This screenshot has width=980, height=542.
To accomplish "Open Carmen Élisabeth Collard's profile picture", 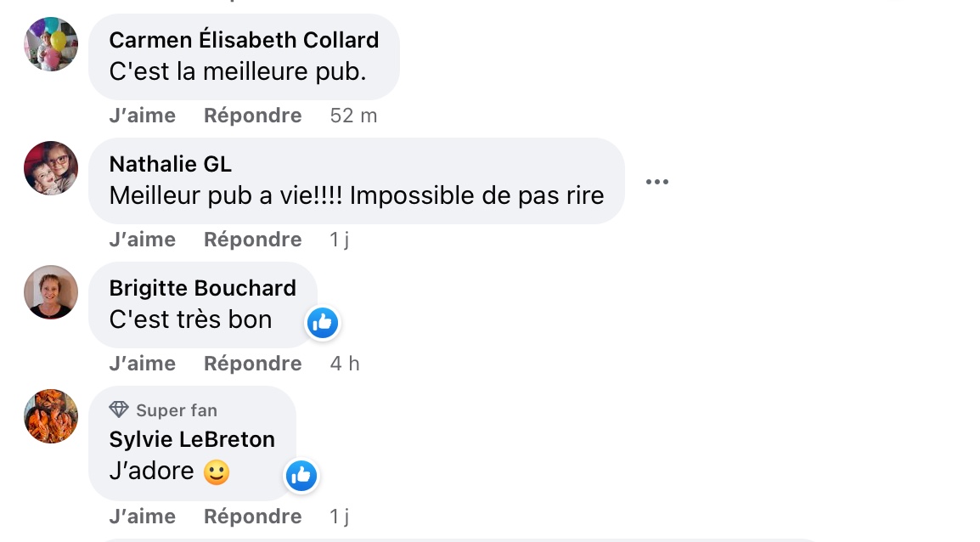I will click(x=51, y=44).
